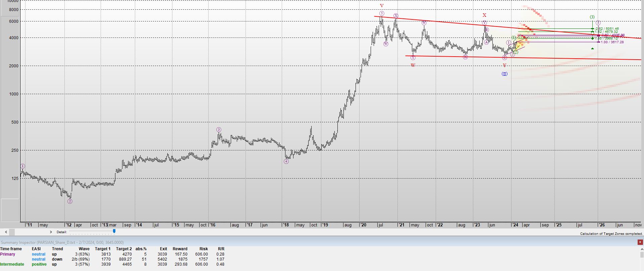The height and width of the screenshot is (271, 644).
Task: Select circled wave 5 label at peak
Action: tap(382, 13)
